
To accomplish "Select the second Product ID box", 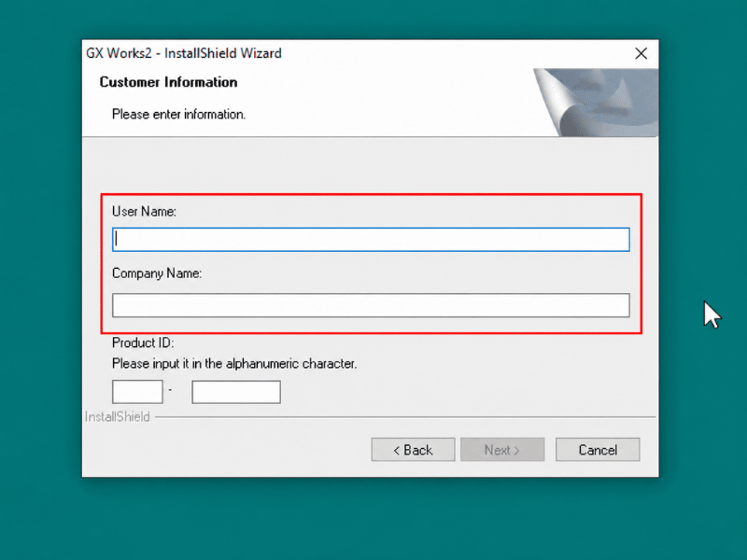I will (236, 392).
